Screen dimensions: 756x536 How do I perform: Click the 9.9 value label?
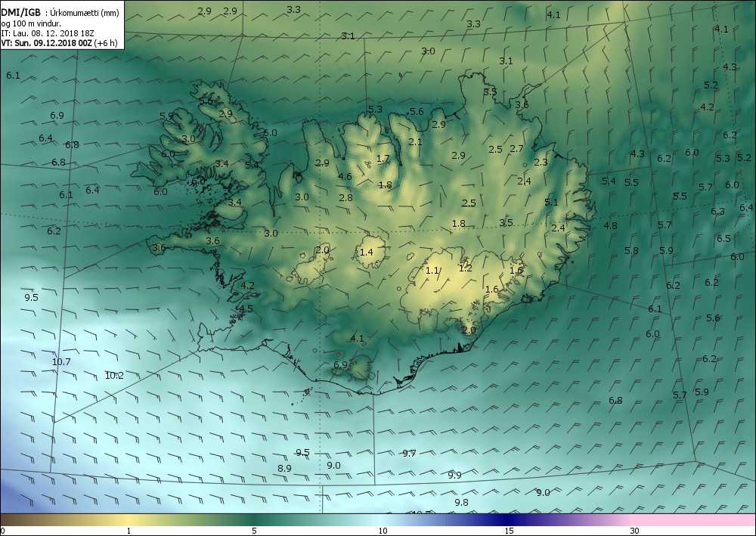[x=454, y=475]
